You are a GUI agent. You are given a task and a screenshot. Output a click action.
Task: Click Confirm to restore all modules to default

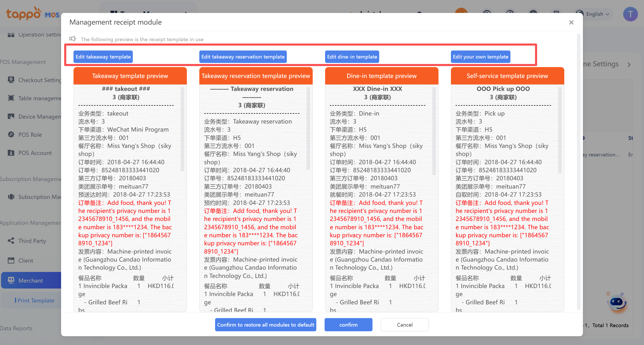tap(266, 325)
